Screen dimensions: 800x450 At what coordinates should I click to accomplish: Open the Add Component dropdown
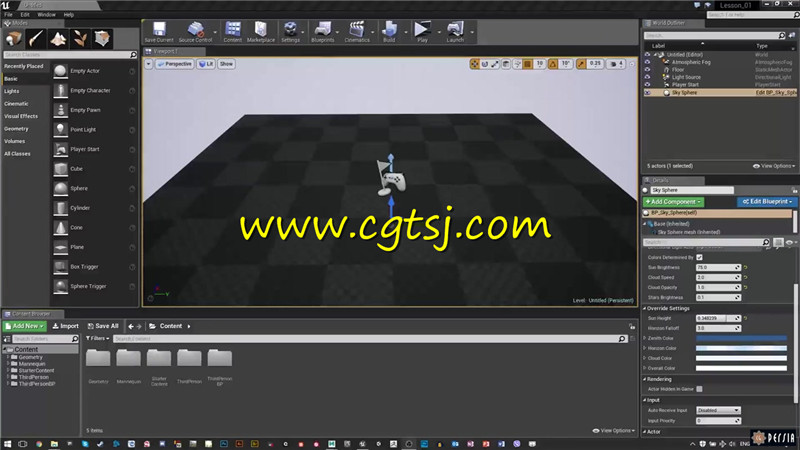(673, 202)
